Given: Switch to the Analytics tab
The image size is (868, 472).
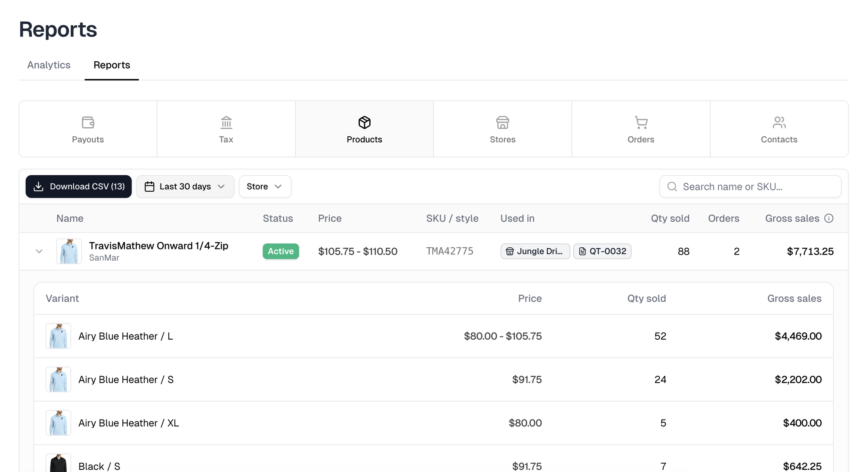Looking at the screenshot, I should [x=49, y=65].
